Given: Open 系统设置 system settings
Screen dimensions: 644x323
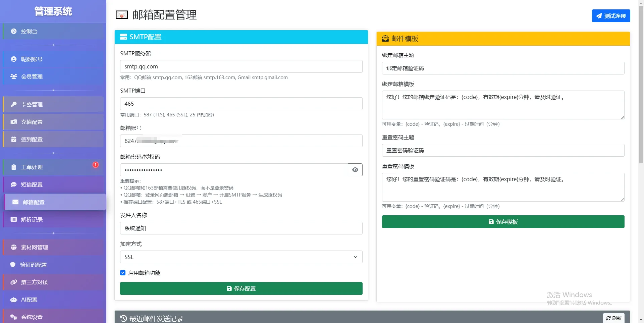Looking at the screenshot, I should (x=13, y=317).
